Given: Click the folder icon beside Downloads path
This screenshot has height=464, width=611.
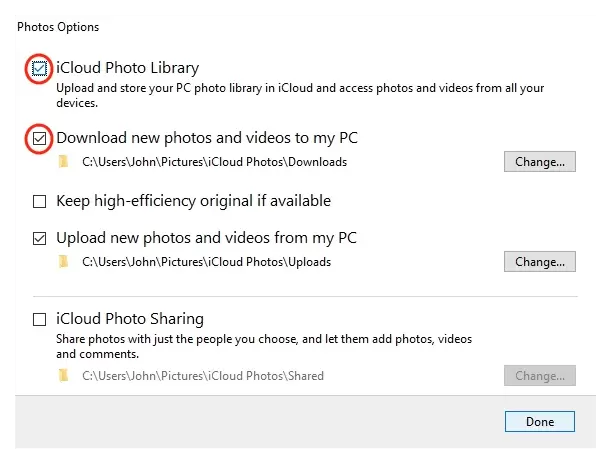Looking at the screenshot, I should (65, 161).
